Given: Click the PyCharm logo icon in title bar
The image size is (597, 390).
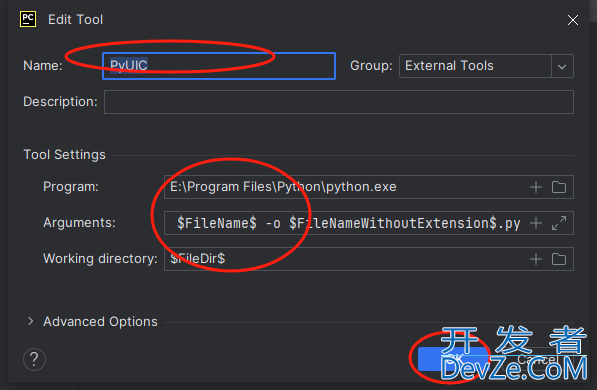Looking at the screenshot, I should (x=28, y=19).
